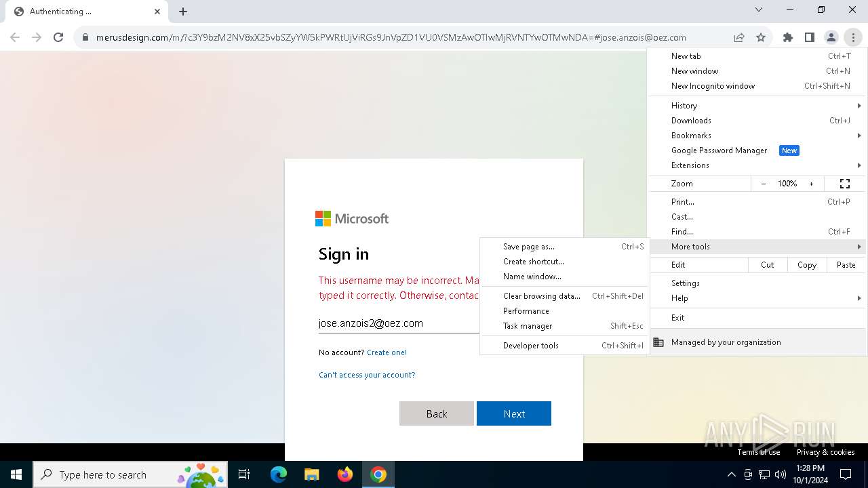Viewport: 868px width, 488px height.
Task: Click Managed by your organization
Action: click(757, 342)
